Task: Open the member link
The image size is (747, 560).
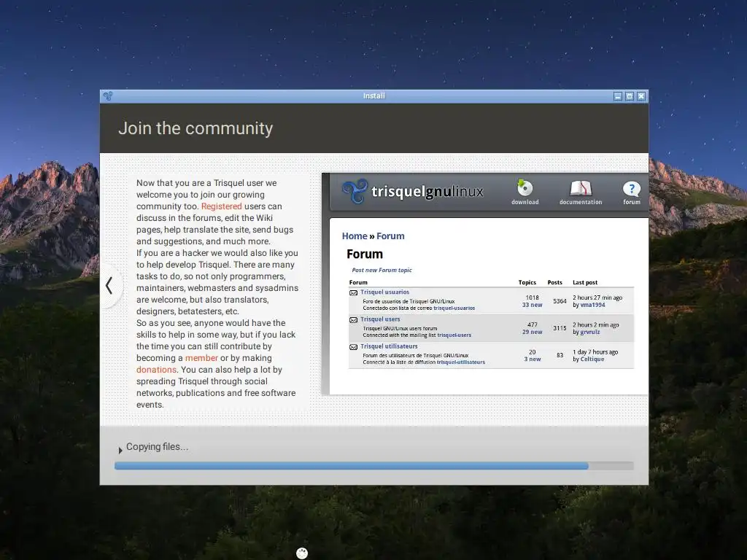Action: pos(201,357)
